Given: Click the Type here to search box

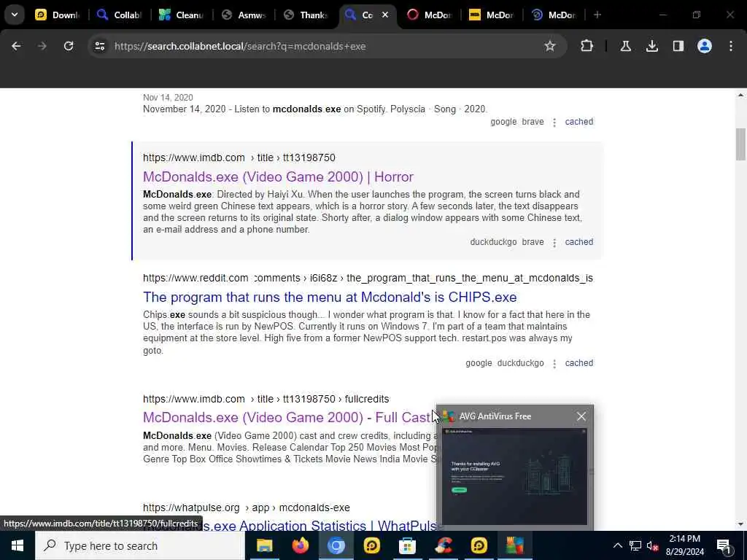Looking at the screenshot, I should [139, 545].
